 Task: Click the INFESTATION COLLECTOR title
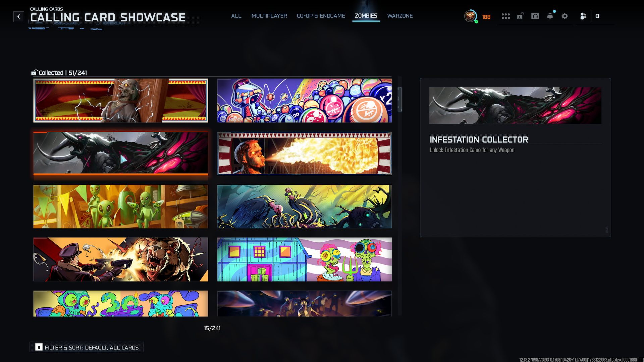[x=479, y=140]
